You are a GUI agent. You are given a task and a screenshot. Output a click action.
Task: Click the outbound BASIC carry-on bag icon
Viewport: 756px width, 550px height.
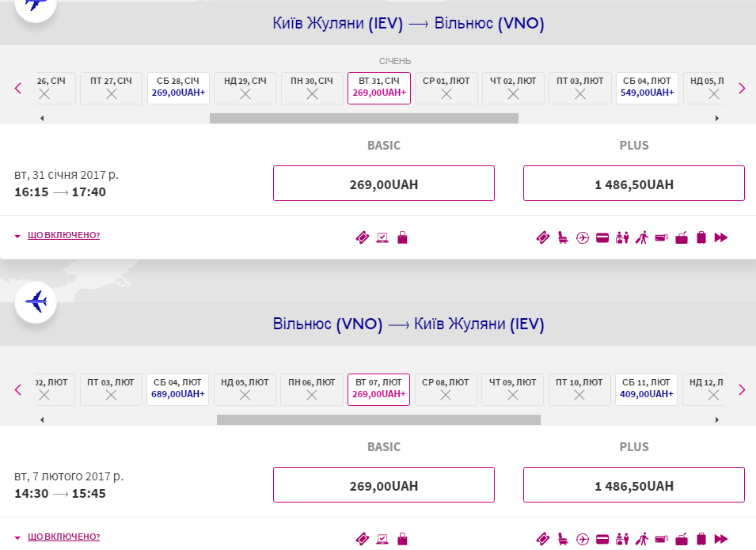click(x=403, y=237)
